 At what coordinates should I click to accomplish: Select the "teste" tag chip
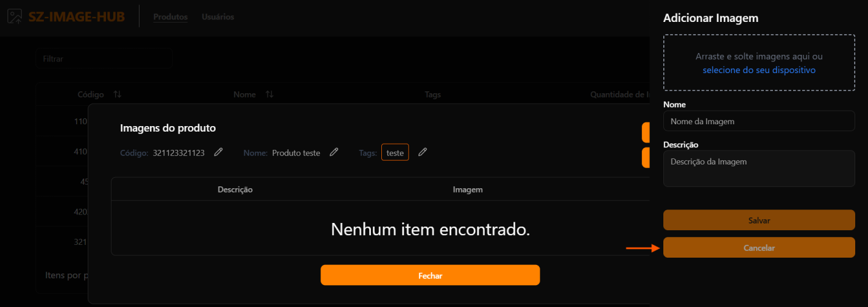coord(395,153)
